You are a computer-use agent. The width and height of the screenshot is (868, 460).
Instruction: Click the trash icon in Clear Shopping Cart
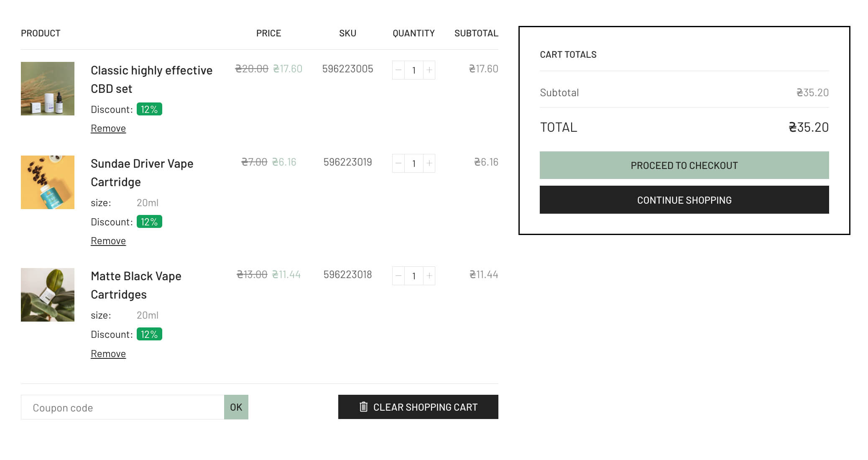click(x=364, y=407)
